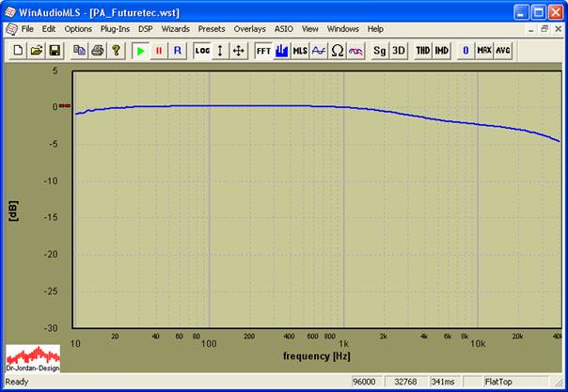The image size is (568, 392).
Task: Open the Sg signal generator button
Action: (380, 51)
